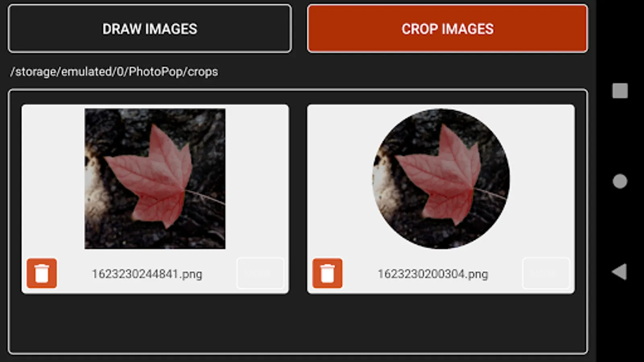
Task: Tap the faded button beside 1623230200304.png
Action: pos(546,274)
